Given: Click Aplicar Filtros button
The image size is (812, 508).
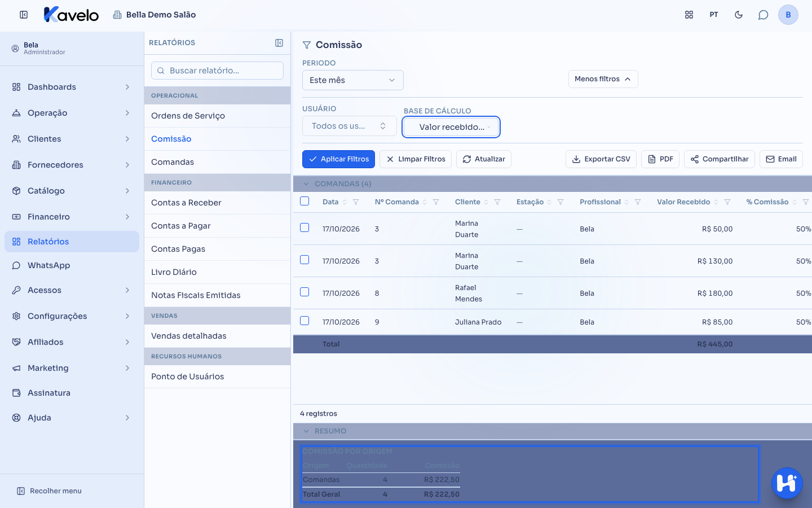Looking at the screenshot, I should click(x=338, y=159).
